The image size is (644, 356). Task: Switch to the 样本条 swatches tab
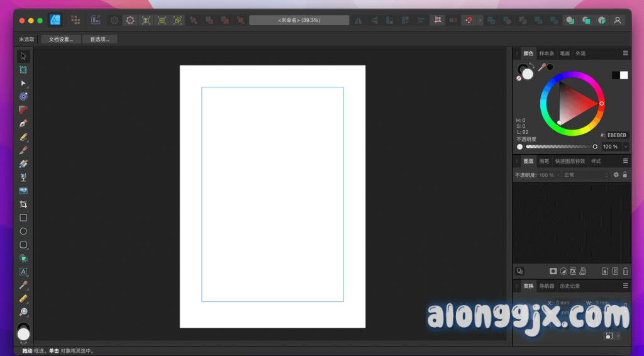[x=547, y=53]
